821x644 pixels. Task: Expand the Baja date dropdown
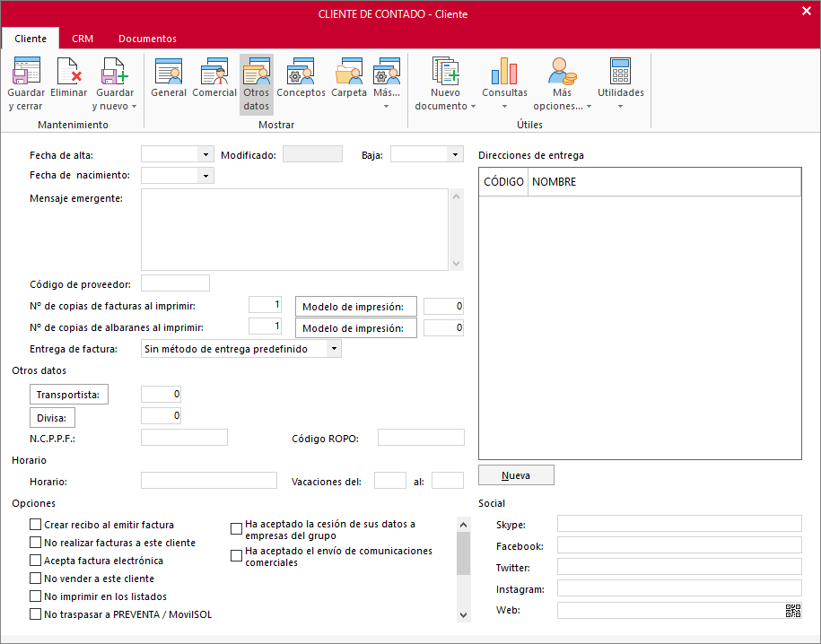point(455,154)
